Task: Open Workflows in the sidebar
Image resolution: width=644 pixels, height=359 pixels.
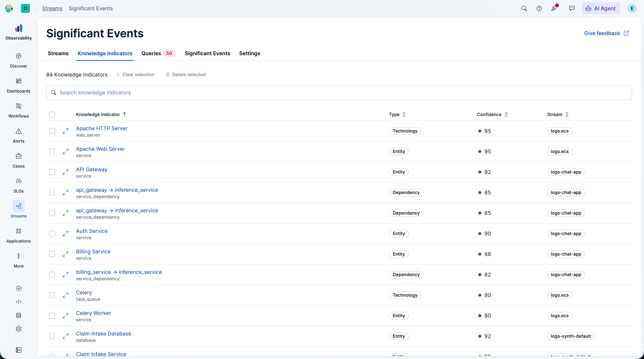Action: point(18,110)
